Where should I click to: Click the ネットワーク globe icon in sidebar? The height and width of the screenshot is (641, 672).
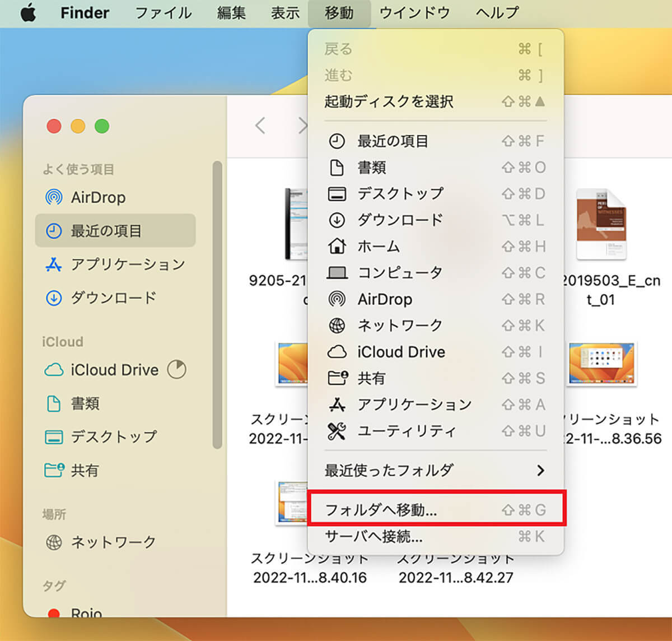(54, 542)
